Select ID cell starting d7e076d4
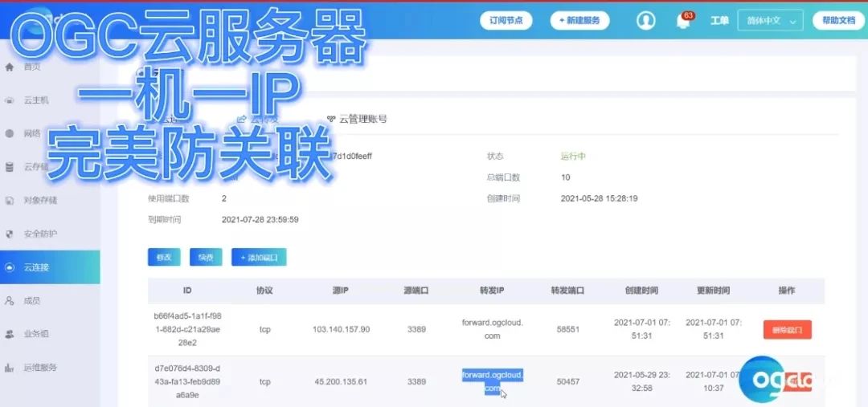This screenshot has width=868, height=407. 187,381
